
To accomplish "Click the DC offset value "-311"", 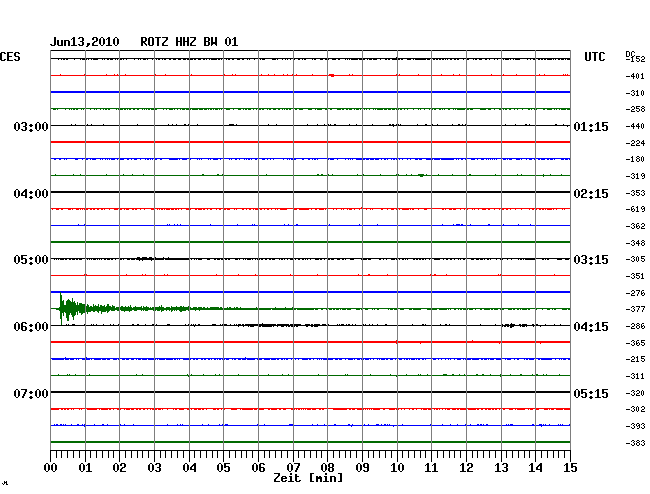I will 635,376.
